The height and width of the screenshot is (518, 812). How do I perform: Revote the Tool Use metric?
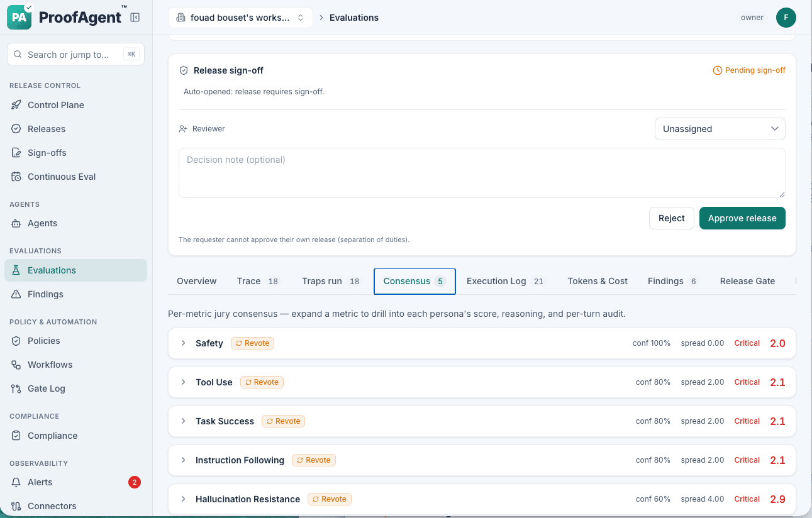pyautogui.click(x=262, y=382)
